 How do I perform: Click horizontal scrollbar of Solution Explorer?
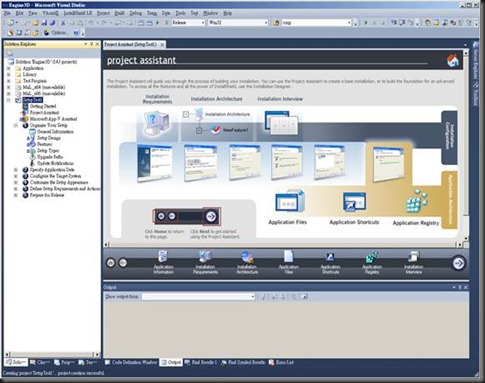(52, 354)
